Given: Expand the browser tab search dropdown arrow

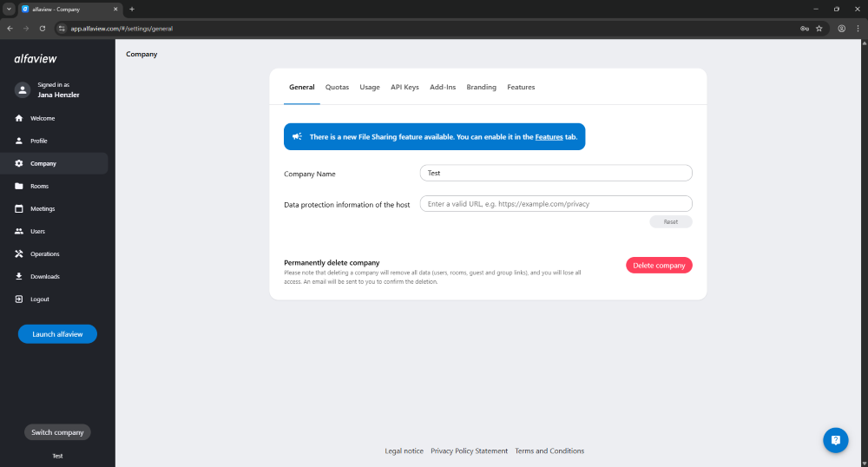Looking at the screenshot, I should [x=9, y=9].
